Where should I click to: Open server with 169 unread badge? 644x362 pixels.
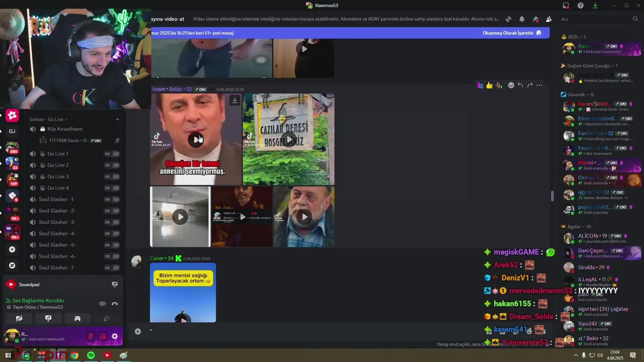tap(12, 179)
